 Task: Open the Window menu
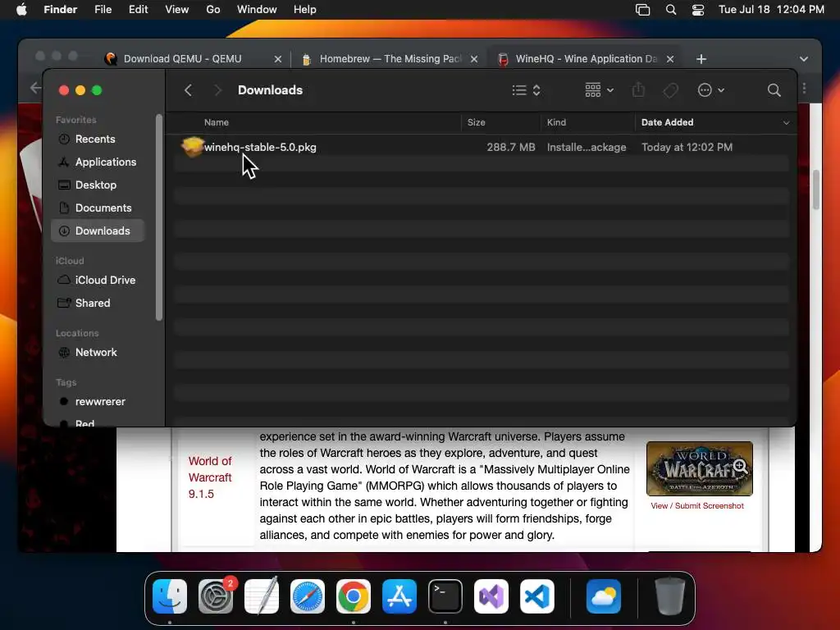click(257, 10)
